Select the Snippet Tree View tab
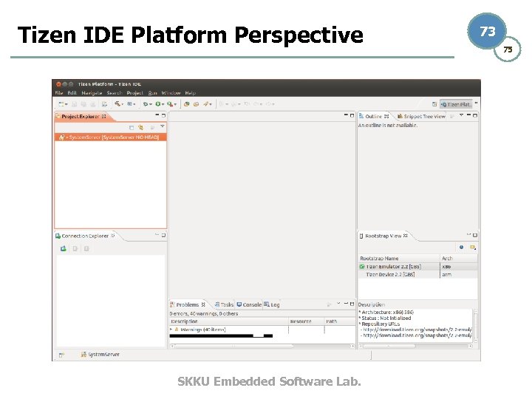Image resolution: width=532 pixels, height=399 pixels. pos(421,117)
